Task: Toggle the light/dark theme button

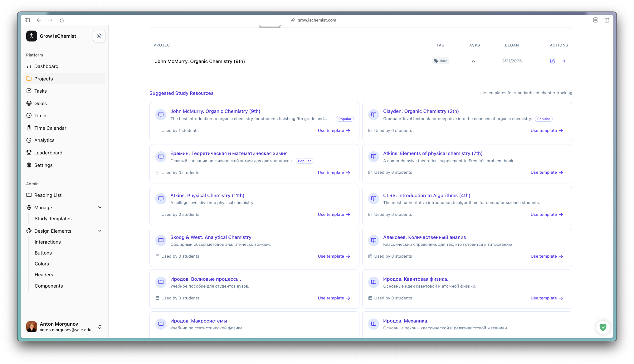Action: pyautogui.click(x=99, y=36)
